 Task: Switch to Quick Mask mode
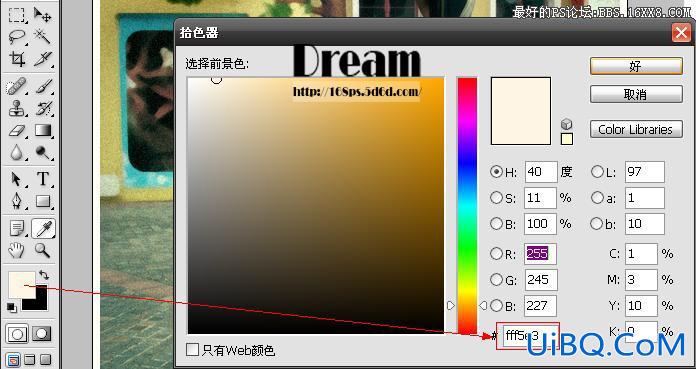41,334
